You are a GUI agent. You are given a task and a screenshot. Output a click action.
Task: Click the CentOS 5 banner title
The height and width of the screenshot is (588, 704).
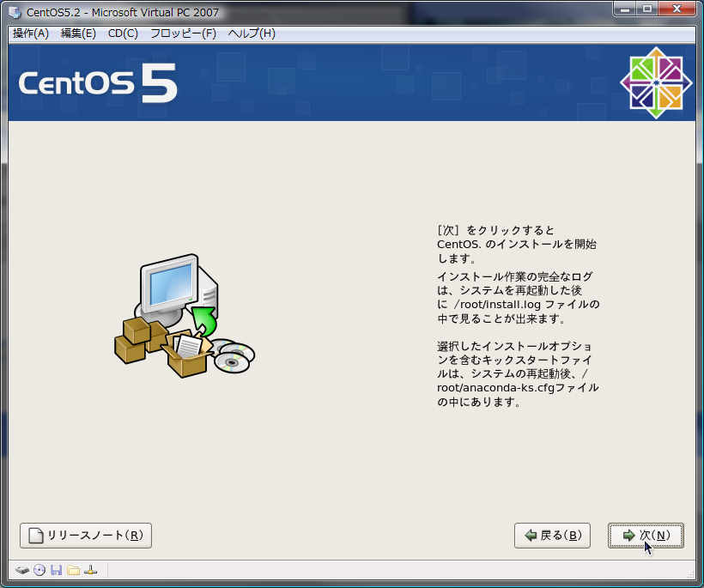pos(98,83)
